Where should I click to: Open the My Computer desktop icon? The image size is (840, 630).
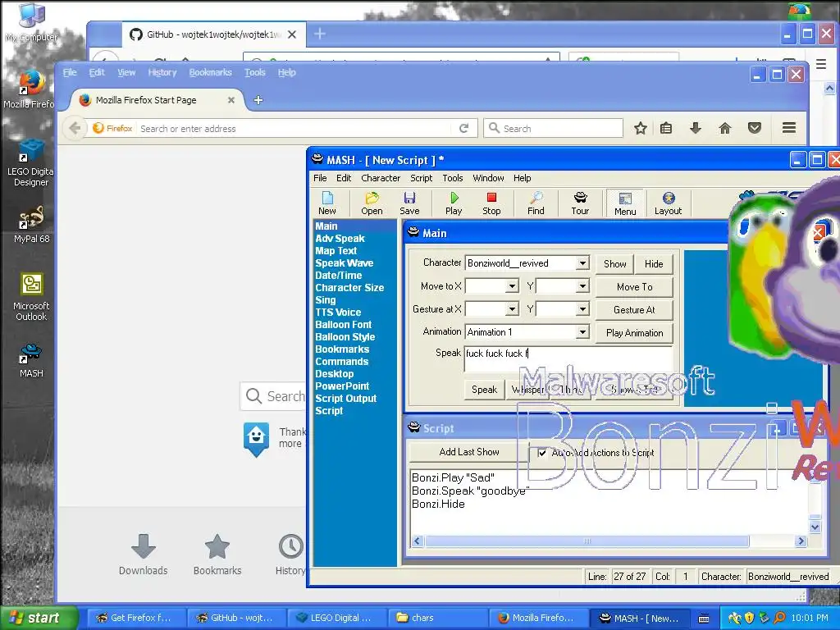(x=31, y=21)
